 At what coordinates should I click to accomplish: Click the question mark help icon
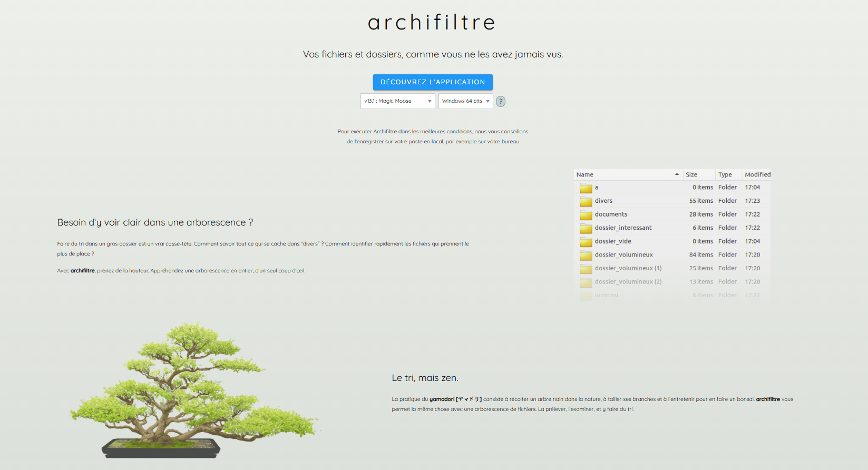[x=501, y=102]
